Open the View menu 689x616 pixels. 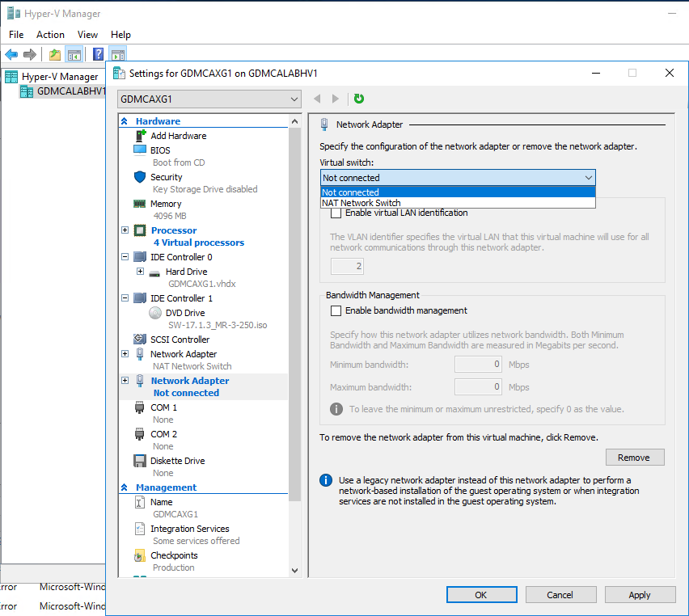coord(87,35)
